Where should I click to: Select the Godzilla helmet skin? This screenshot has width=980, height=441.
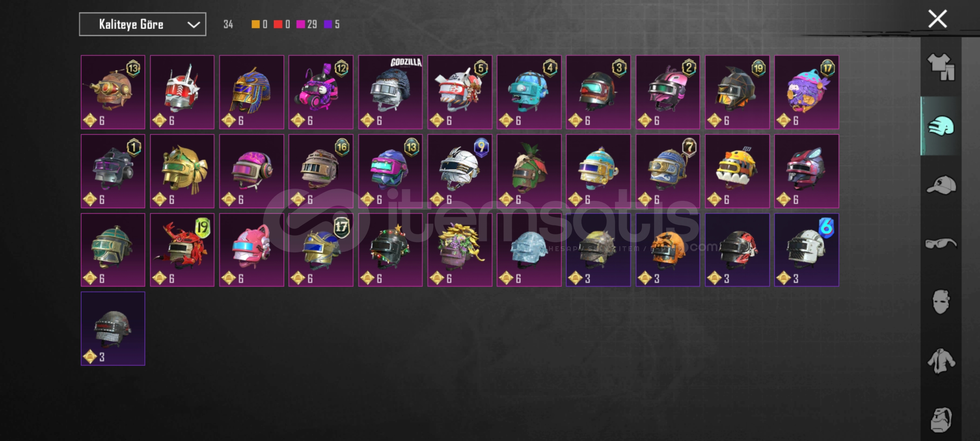click(x=390, y=92)
